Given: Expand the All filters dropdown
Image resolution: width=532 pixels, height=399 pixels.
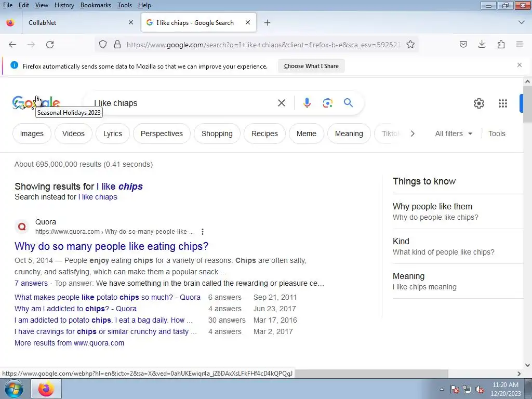Looking at the screenshot, I should [x=454, y=134].
